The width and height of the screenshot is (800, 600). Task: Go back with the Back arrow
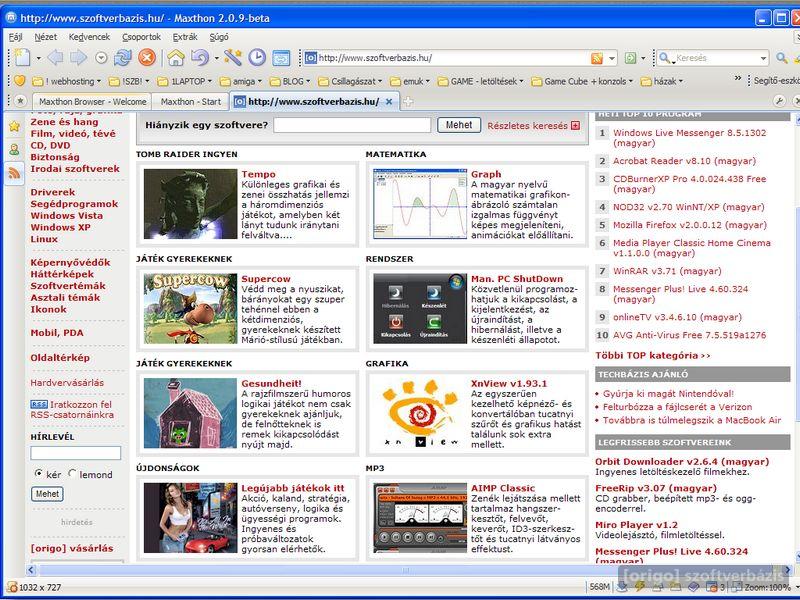[x=55, y=58]
